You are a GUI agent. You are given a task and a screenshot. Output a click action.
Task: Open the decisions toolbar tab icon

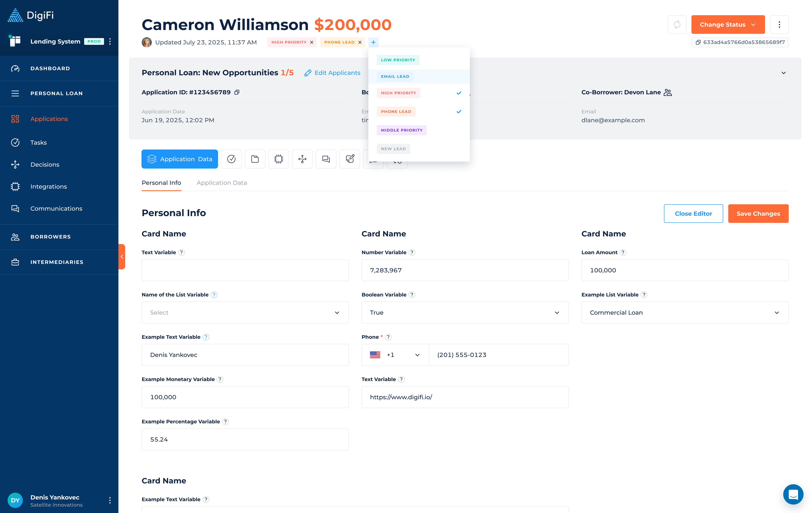pyautogui.click(x=302, y=159)
